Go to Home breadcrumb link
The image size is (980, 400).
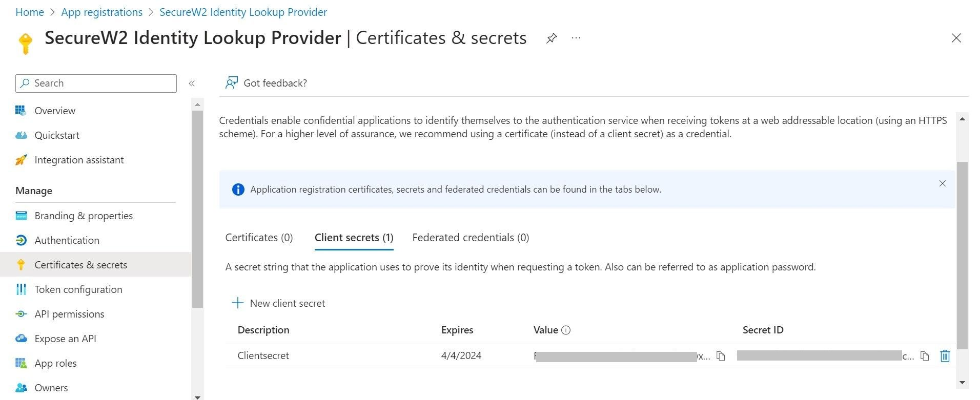30,12
